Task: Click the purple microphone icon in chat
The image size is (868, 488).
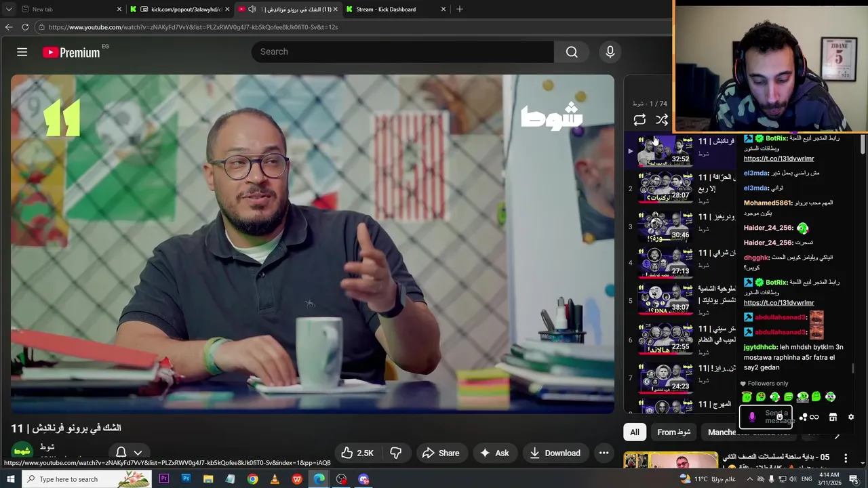Action: (x=751, y=418)
